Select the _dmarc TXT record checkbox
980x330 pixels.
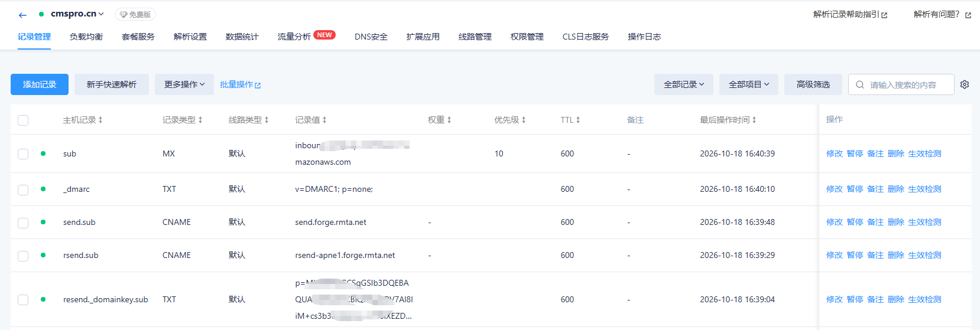click(x=23, y=189)
